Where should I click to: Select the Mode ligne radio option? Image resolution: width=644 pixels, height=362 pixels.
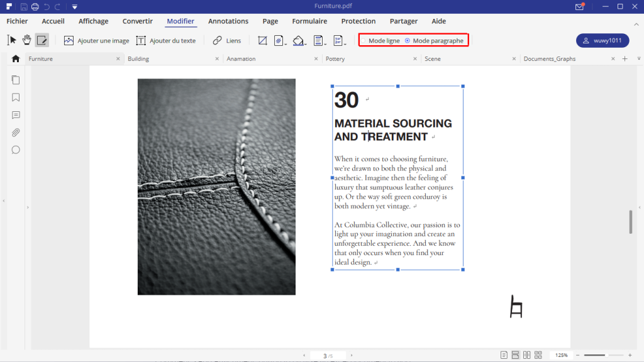pos(380,41)
